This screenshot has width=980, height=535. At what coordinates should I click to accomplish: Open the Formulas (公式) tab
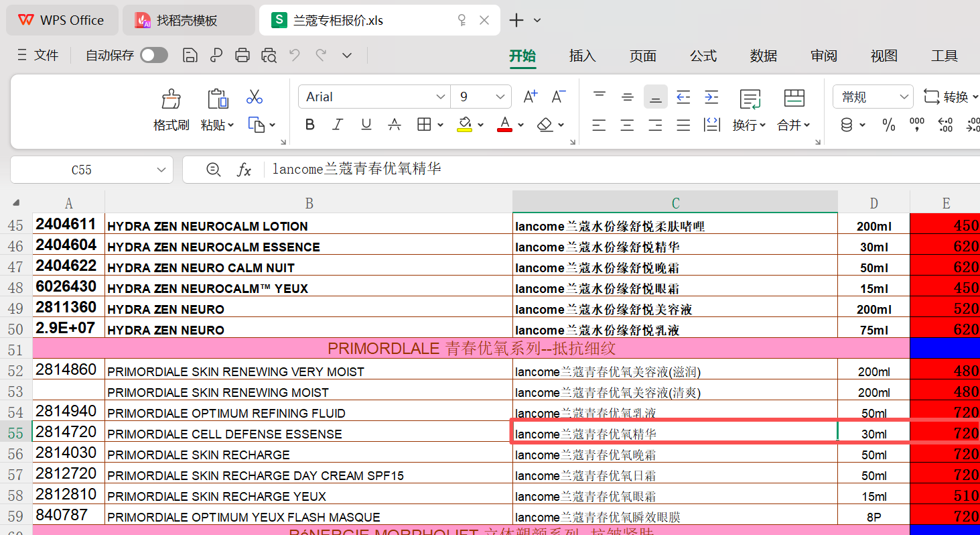[x=703, y=56]
